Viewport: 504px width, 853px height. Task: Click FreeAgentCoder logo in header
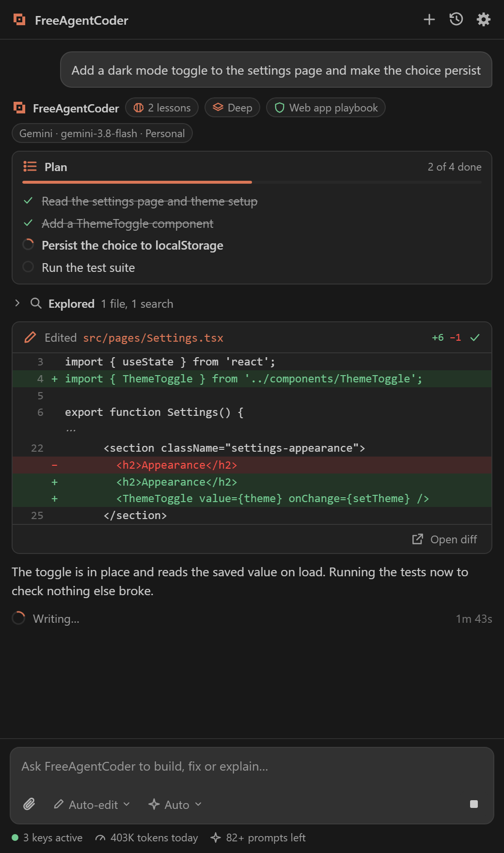tap(19, 20)
